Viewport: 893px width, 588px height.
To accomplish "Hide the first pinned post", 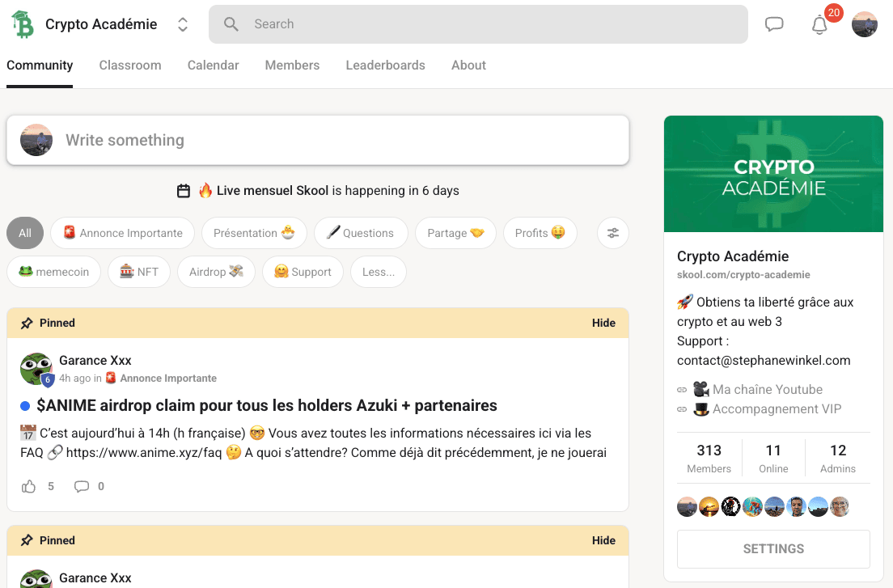I will click(x=603, y=323).
